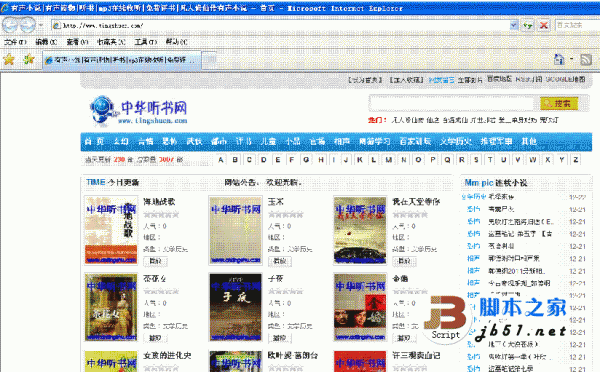Viewport: 600px width, 372px height.
Task: Click the Add to Favorites star-plus icon
Action: tap(29, 59)
